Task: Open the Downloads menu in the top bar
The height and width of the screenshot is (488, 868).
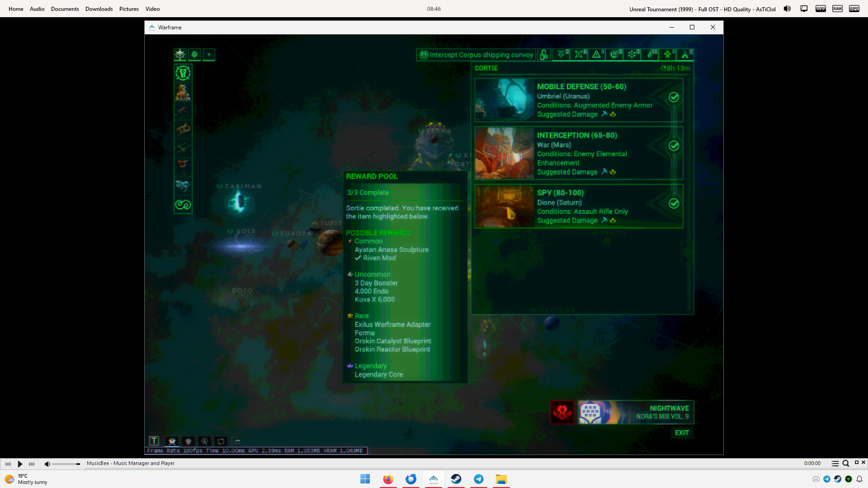Action: (x=99, y=9)
